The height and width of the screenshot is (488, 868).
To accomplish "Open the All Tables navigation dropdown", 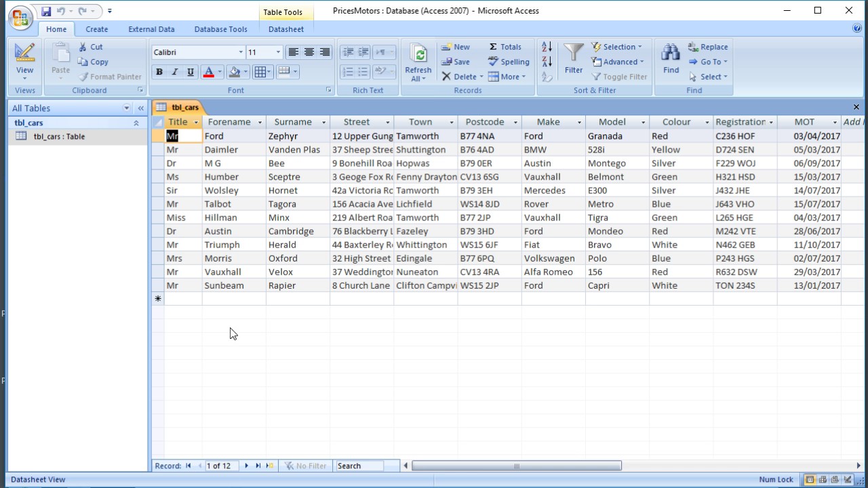I will tap(126, 108).
